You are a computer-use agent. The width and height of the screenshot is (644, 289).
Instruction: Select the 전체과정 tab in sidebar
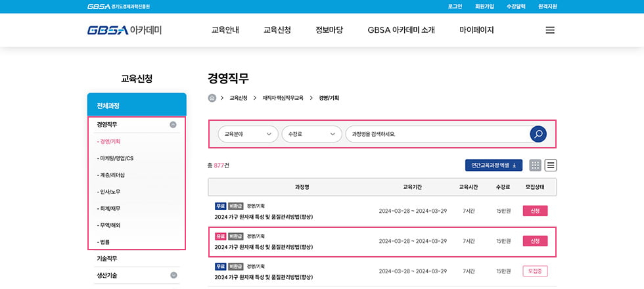coord(137,104)
